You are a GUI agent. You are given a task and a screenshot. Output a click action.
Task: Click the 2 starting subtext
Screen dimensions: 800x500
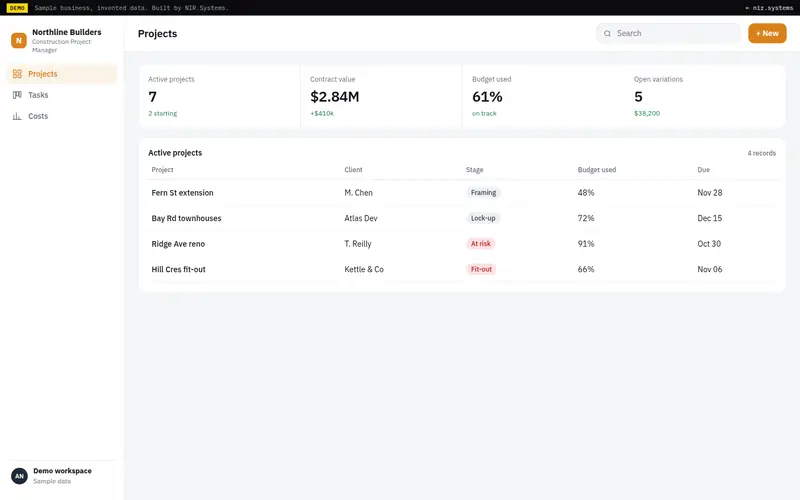tap(162, 113)
